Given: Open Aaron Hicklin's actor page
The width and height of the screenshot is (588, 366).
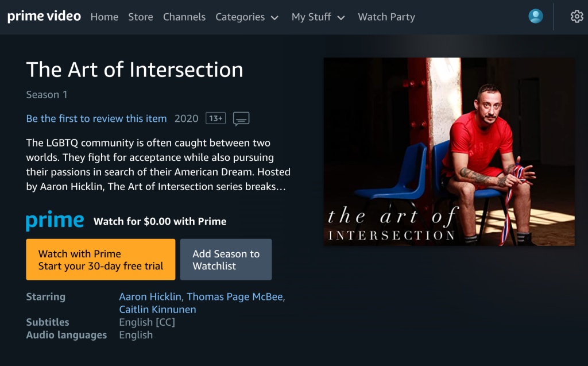Looking at the screenshot, I should coord(149,296).
